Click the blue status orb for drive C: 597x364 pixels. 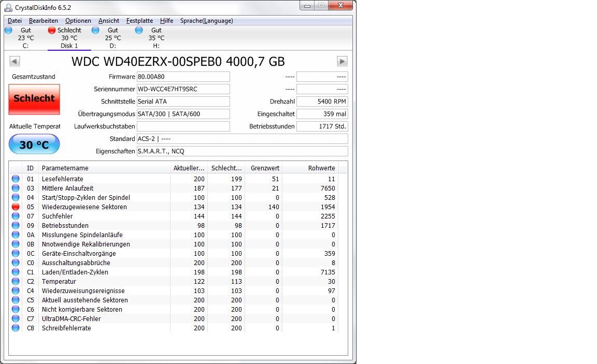click(8, 30)
